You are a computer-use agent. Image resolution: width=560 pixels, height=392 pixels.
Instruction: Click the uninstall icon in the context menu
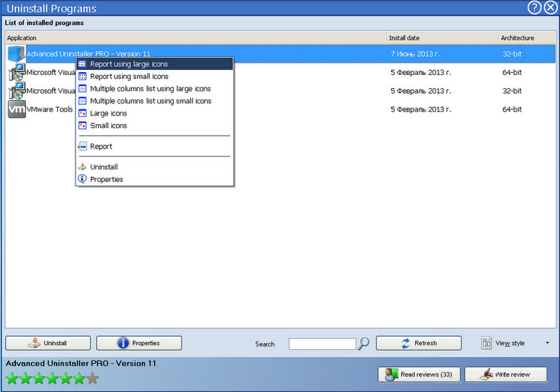pyautogui.click(x=83, y=167)
